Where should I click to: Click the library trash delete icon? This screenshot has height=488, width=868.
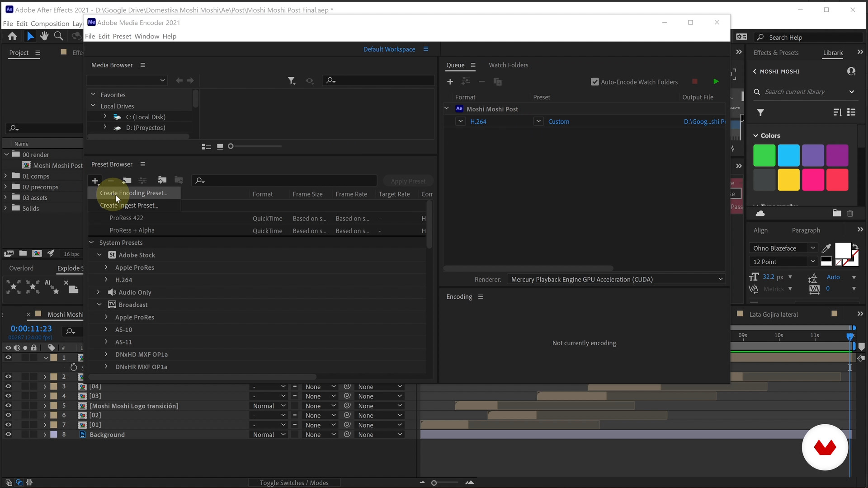(x=850, y=213)
